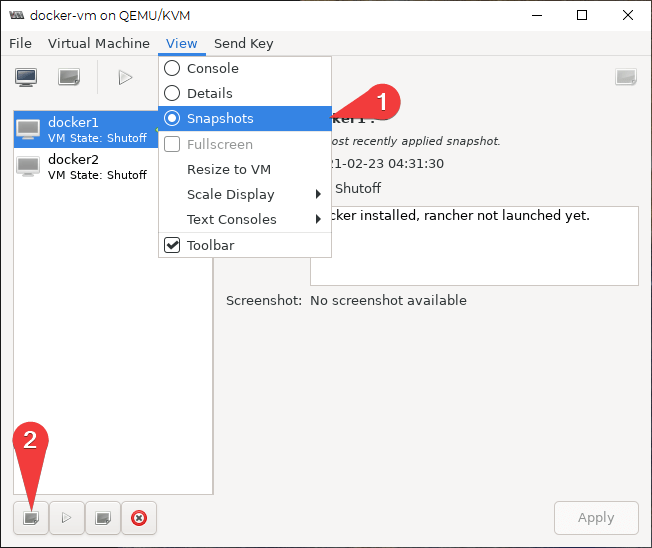
Task: Click the refresh snapshot list button
Action: (103, 518)
